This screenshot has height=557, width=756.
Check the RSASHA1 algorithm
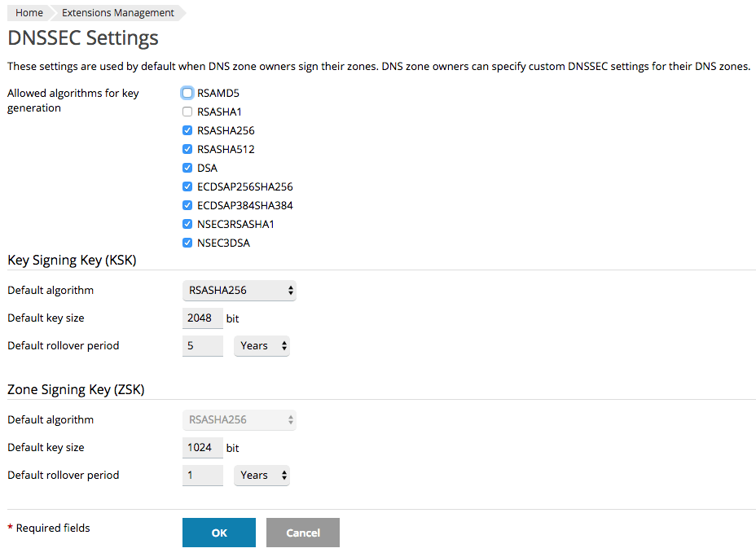pos(187,112)
